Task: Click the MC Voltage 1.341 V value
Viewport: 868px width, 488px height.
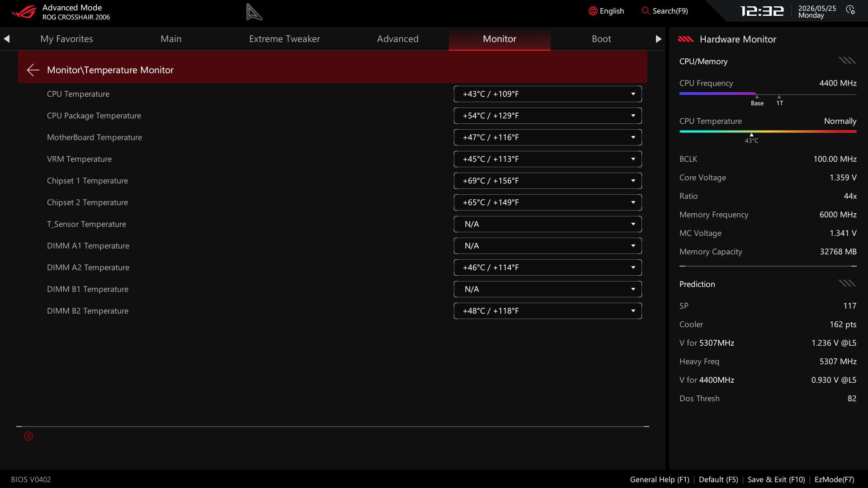Action: click(843, 233)
